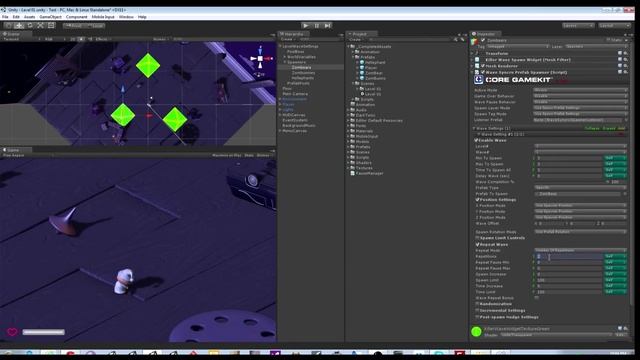640x360 pixels.
Task: Select the ZomBear prefab icon in Project
Action: 362,73
